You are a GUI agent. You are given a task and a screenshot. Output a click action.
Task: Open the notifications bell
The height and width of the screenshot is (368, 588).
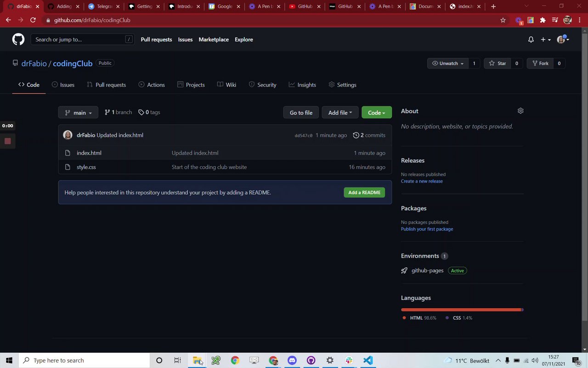(531, 40)
